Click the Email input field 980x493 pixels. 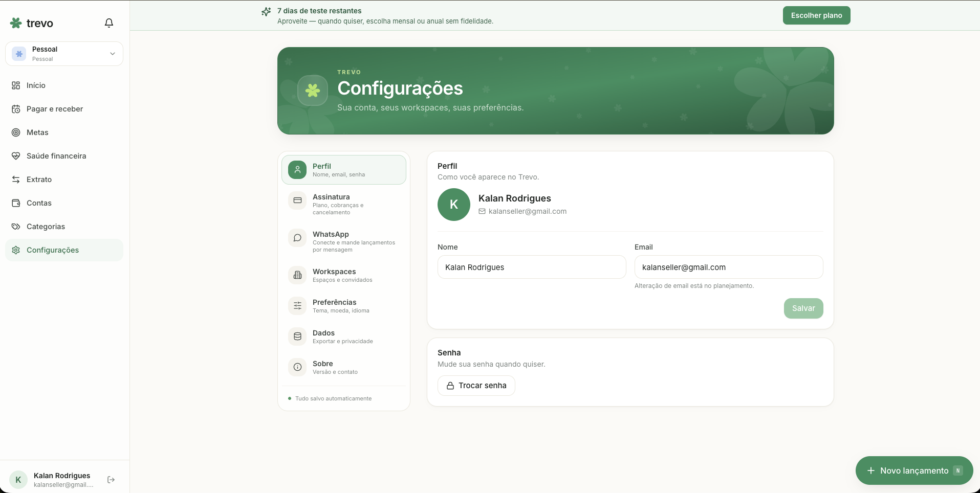729,267
